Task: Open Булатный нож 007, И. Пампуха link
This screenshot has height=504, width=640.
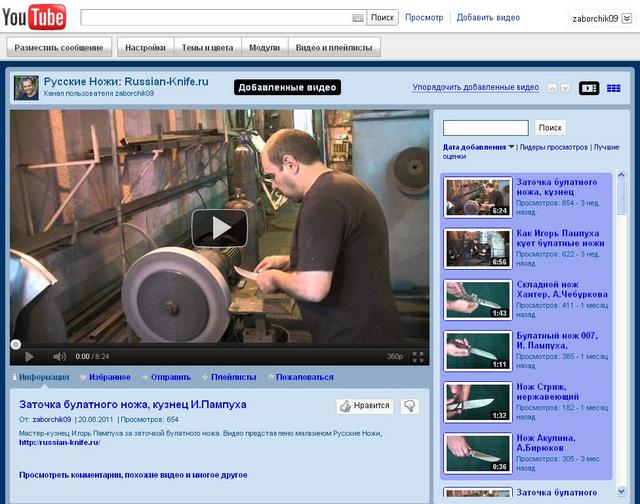Action: (557, 340)
